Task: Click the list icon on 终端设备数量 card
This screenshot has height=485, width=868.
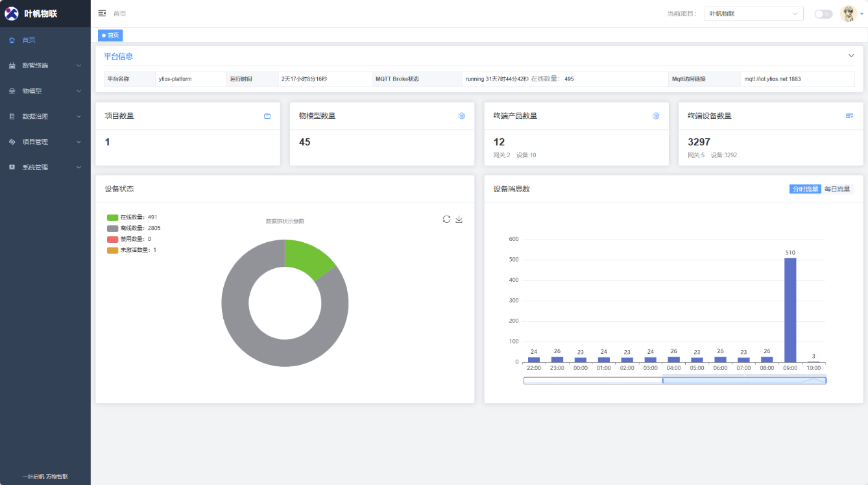Action: pyautogui.click(x=849, y=116)
